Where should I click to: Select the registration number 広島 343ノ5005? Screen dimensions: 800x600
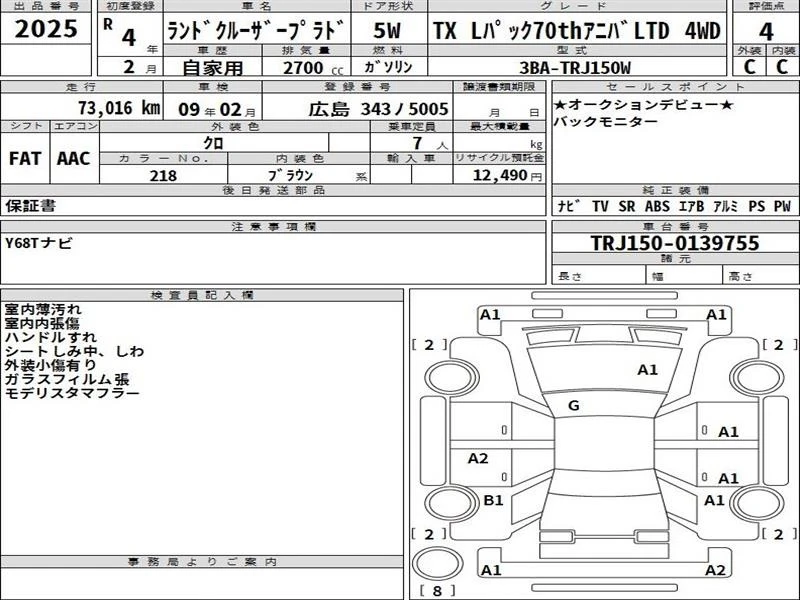(x=379, y=109)
